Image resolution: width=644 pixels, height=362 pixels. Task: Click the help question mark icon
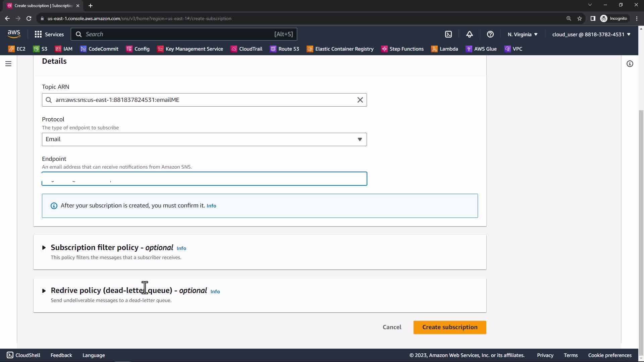490,34
